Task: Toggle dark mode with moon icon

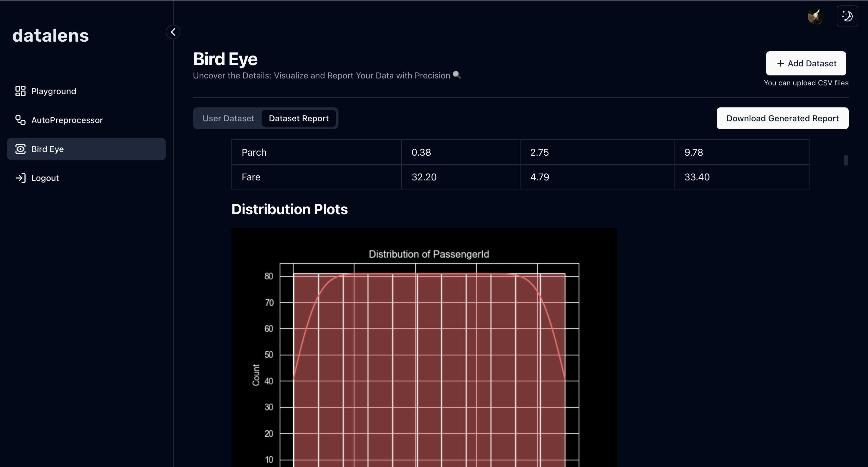Action: click(x=847, y=16)
